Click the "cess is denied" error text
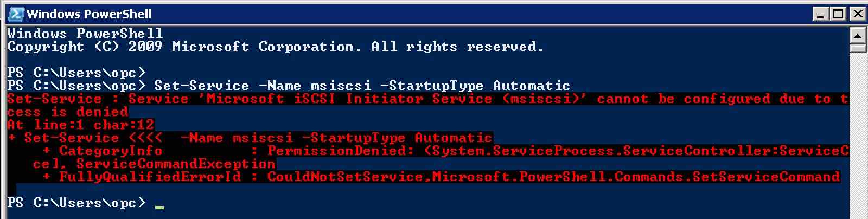This screenshot has height=219, width=868. (68, 112)
